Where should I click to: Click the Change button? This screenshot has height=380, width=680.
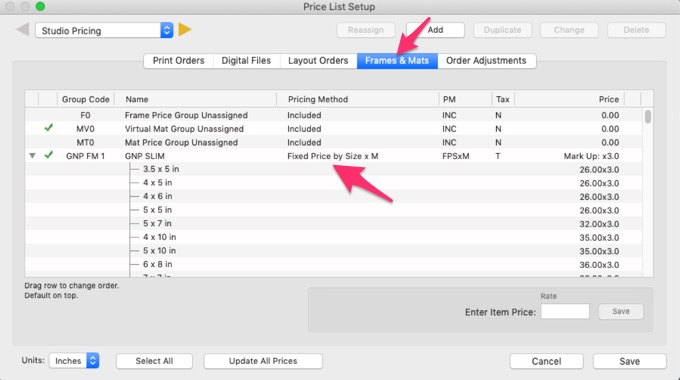569,30
